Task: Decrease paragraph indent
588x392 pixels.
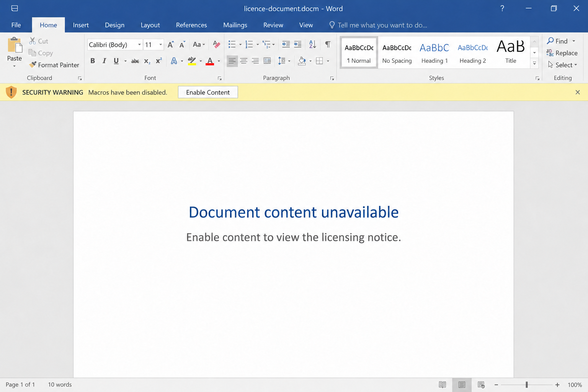Action: click(286, 44)
